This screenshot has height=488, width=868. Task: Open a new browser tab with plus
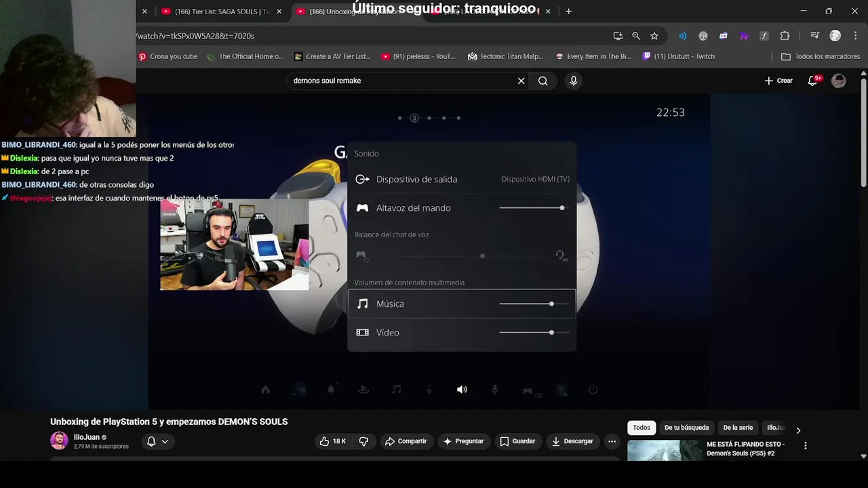[568, 12]
